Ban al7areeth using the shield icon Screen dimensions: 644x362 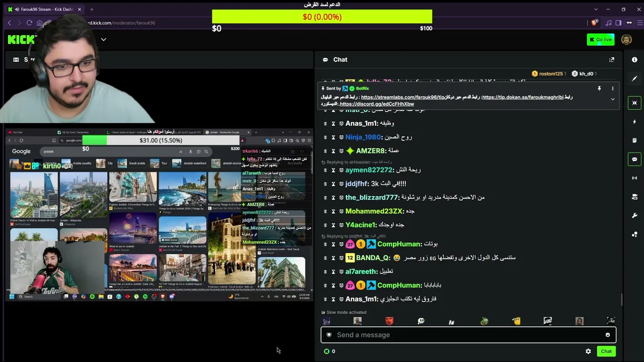pos(341,271)
